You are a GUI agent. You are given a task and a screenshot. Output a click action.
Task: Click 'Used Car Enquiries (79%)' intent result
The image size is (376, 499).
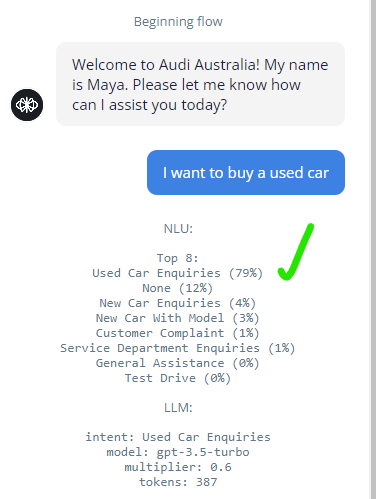point(178,273)
